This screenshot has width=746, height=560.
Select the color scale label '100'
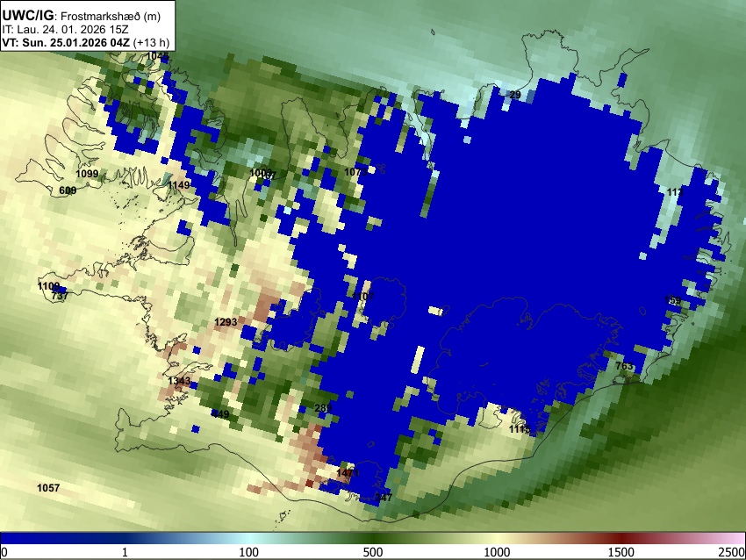pyautogui.click(x=249, y=552)
